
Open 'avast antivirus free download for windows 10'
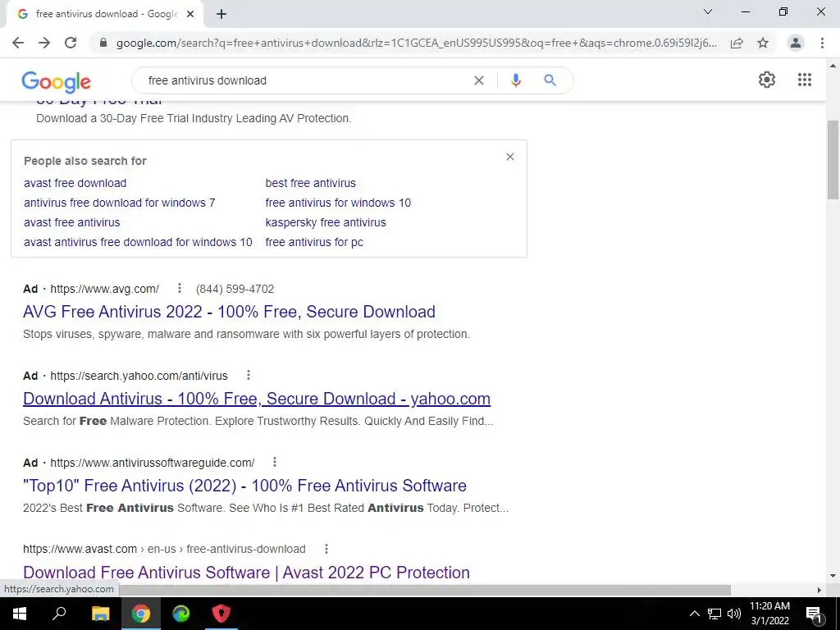(138, 242)
